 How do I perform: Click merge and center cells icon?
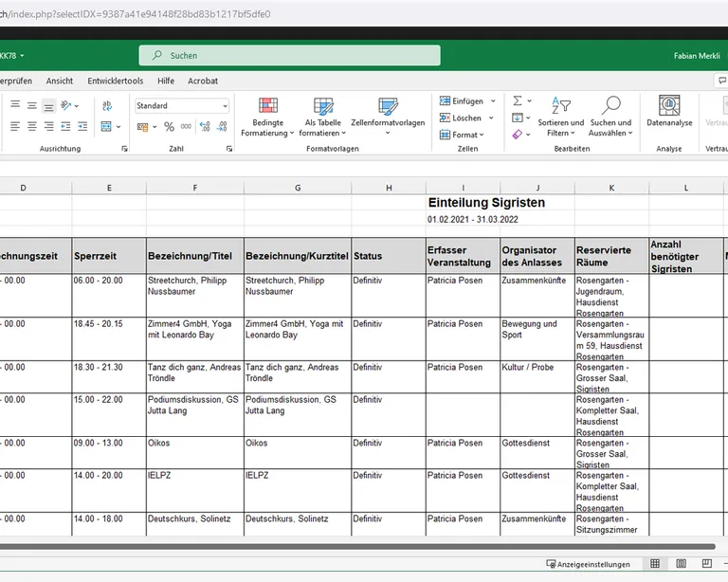point(106,126)
